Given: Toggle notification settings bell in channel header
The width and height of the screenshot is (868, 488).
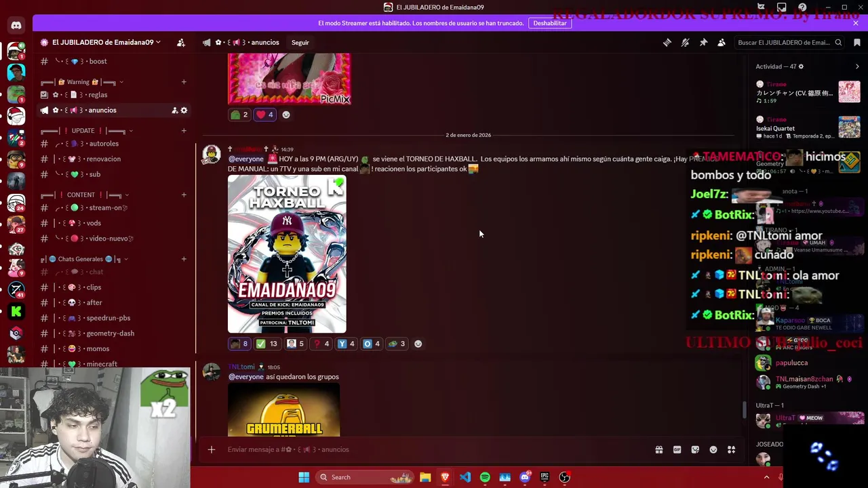Looking at the screenshot, I should pos(686,42).
